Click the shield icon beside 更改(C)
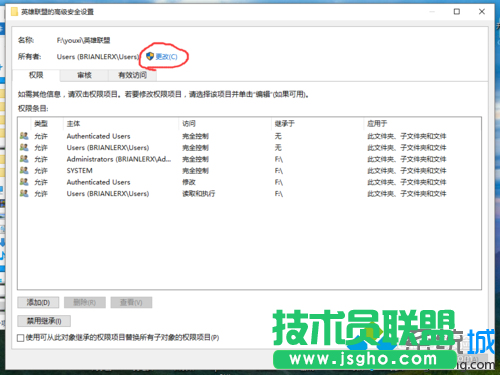Viewport: 500px width, 375px height. pos(150,56)
